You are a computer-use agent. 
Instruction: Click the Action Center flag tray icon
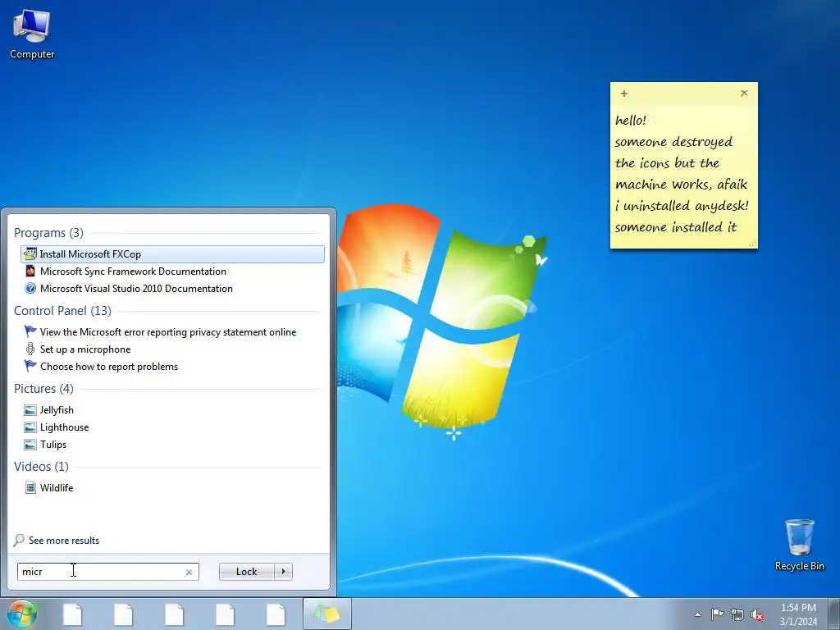(x=717, y=614)
